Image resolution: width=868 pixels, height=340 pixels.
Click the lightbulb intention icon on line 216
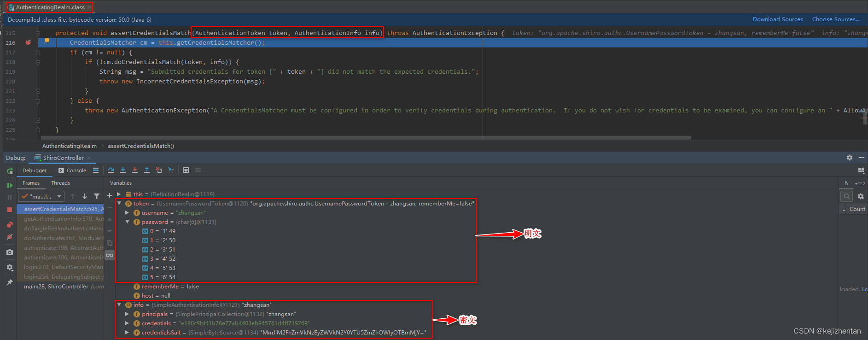[x=47, y=41]
